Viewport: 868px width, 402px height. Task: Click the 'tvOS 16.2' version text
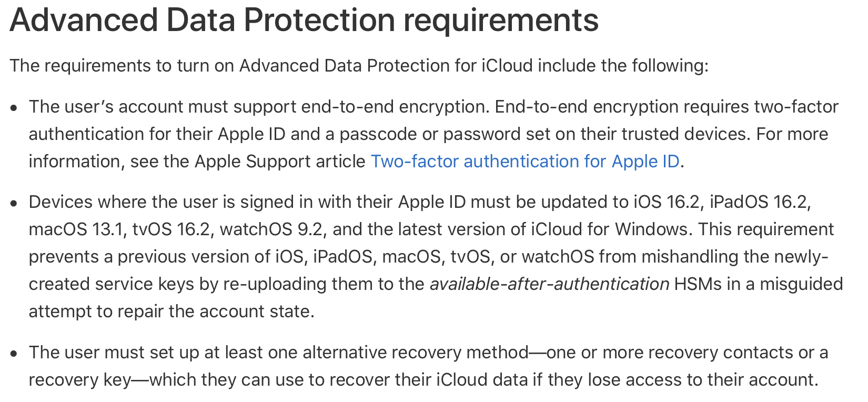pyautogui.click(x=170, y=229)
